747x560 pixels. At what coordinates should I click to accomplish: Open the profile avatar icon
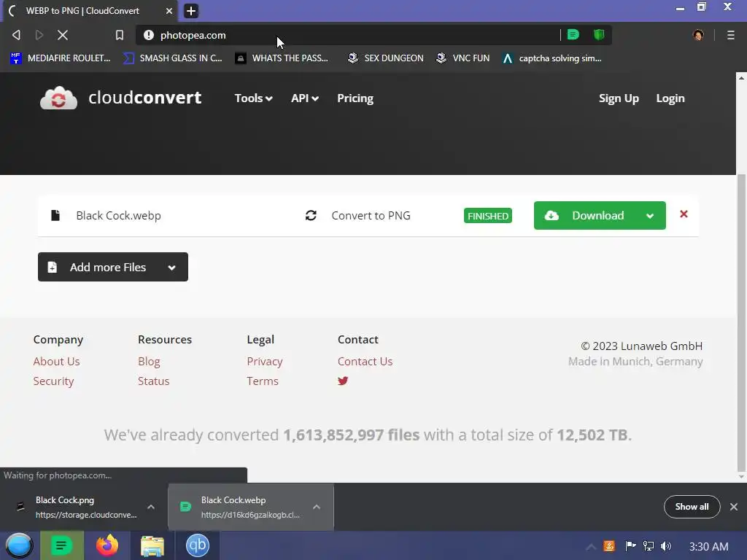tap(698, 35)
